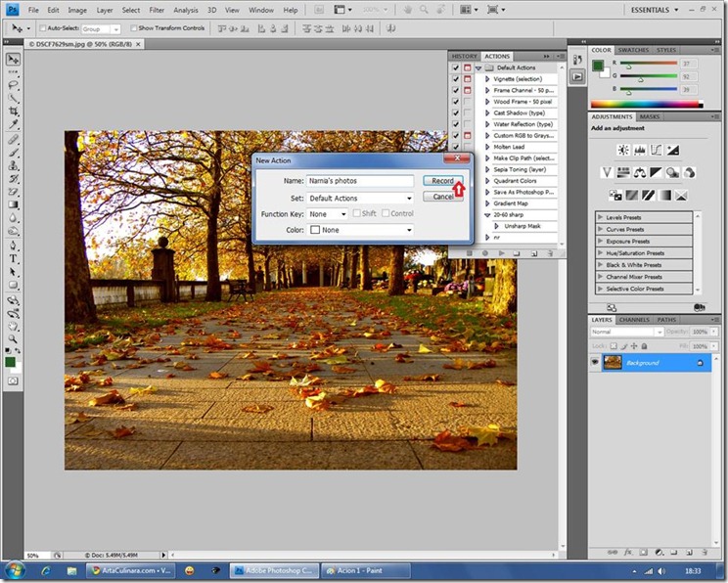The width and height of the screenshot is (728, 583).
Task: Select the Gradient tool
Action: click(13, 204)
